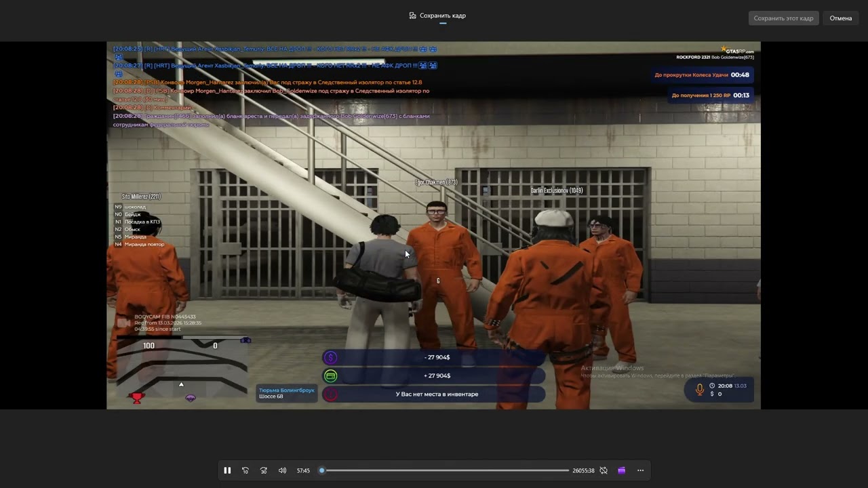Click the video seek bar thumb
The height and width of the screenshot is (488, 868).
(322, 470)
